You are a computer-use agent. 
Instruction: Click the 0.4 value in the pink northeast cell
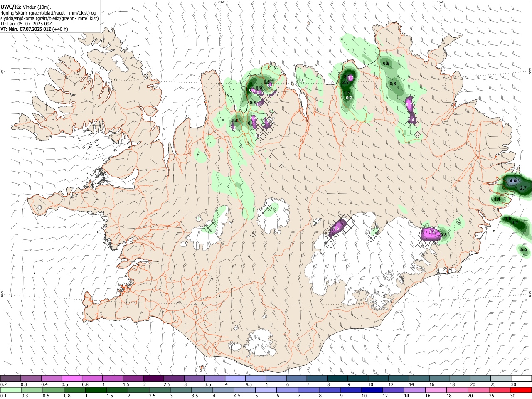coord(411,120)
